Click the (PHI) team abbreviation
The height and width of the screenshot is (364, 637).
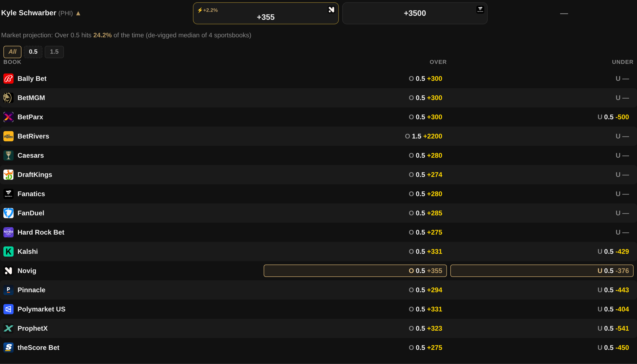pyautogui.click(x=66, y=13)
